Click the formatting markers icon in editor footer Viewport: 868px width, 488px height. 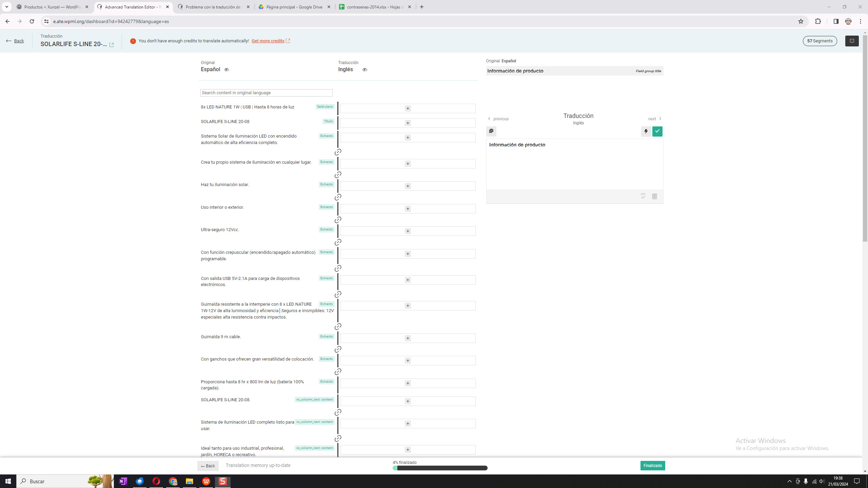click(x=654, y=196)
